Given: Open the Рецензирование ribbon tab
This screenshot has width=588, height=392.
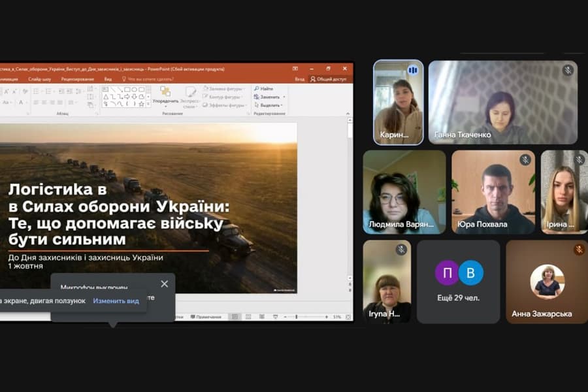Looking at the screenshot, I should (77, 79).
